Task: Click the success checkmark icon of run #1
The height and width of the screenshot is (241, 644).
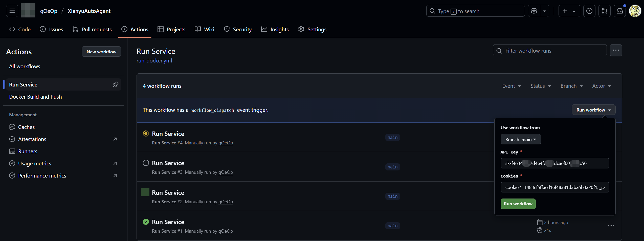Action: [146, 222]
